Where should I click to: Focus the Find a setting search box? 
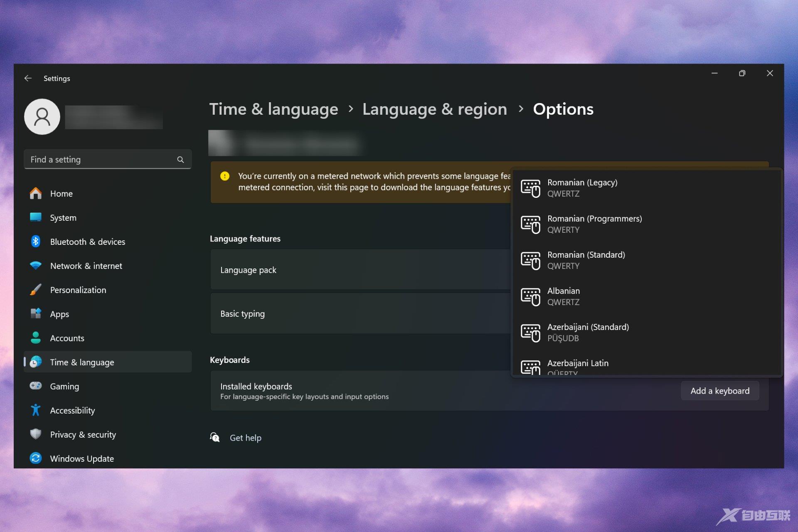[108, 160]
